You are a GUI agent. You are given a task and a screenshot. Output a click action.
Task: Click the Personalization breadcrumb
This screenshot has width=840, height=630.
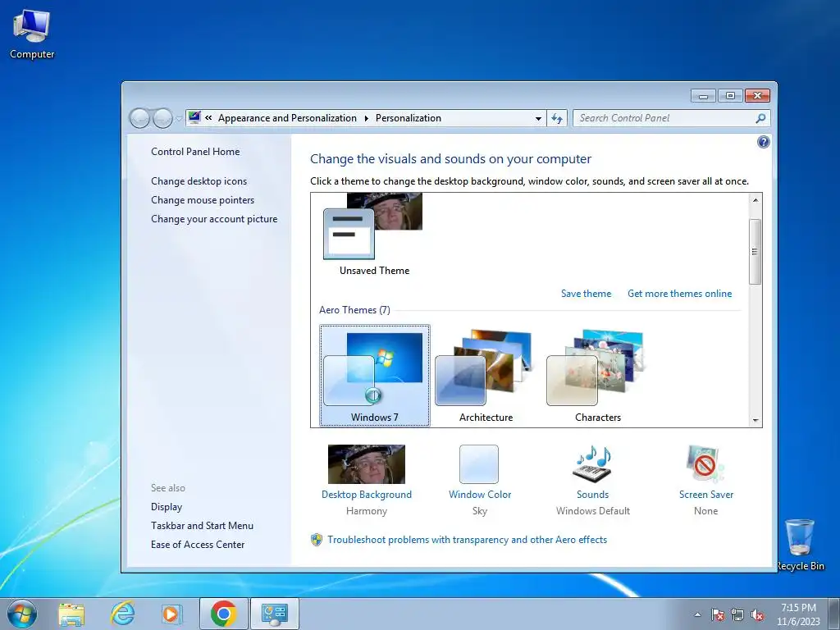[409, 118]
